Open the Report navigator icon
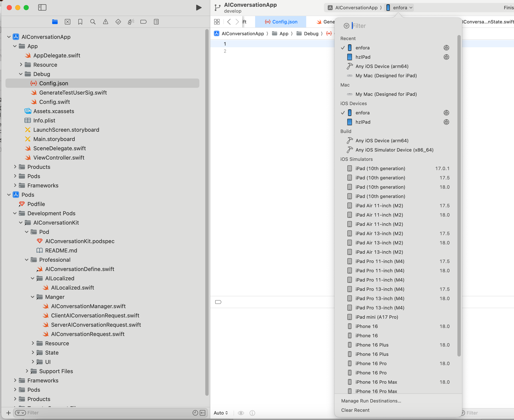The height and width of the screenshot is (420, 514). [x=156, y=22]
